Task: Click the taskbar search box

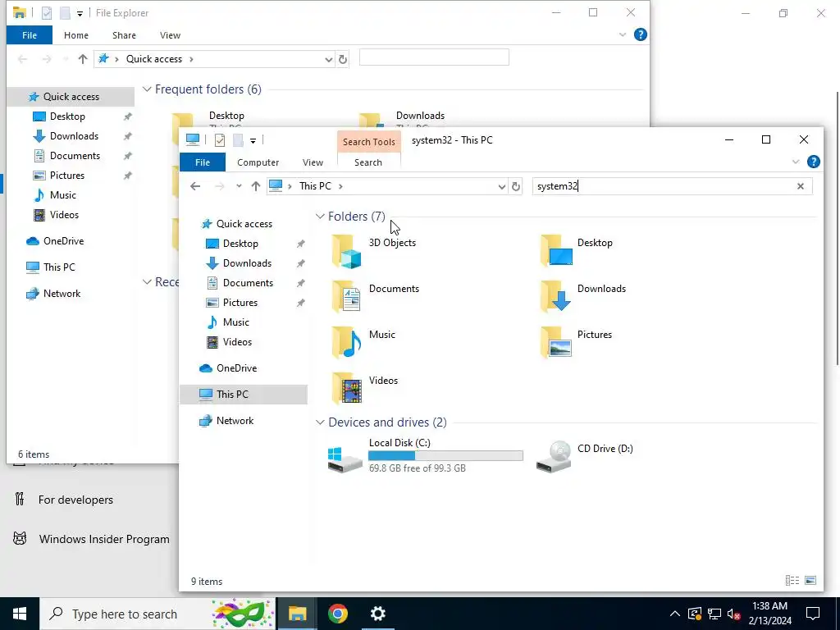Action: coord(158,614)
